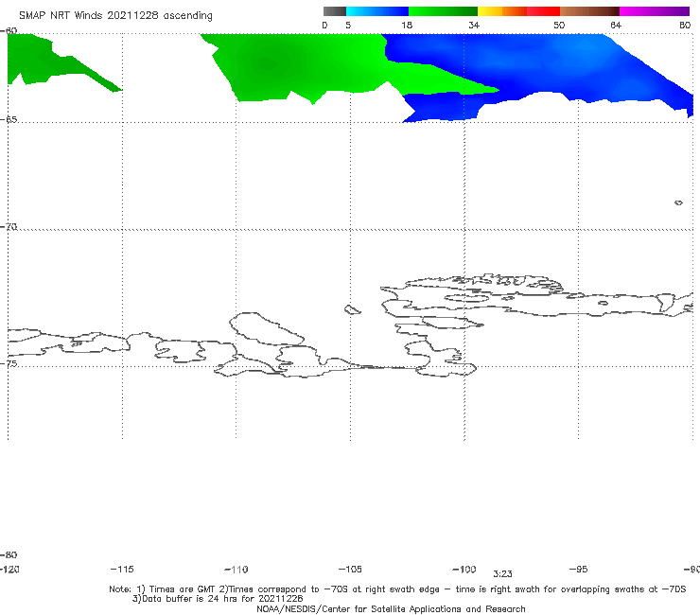The image size is (700, 615).
Task: Click the "SMAP NRT Winds 20211228 ascending" title
Action: coord(115,15)
